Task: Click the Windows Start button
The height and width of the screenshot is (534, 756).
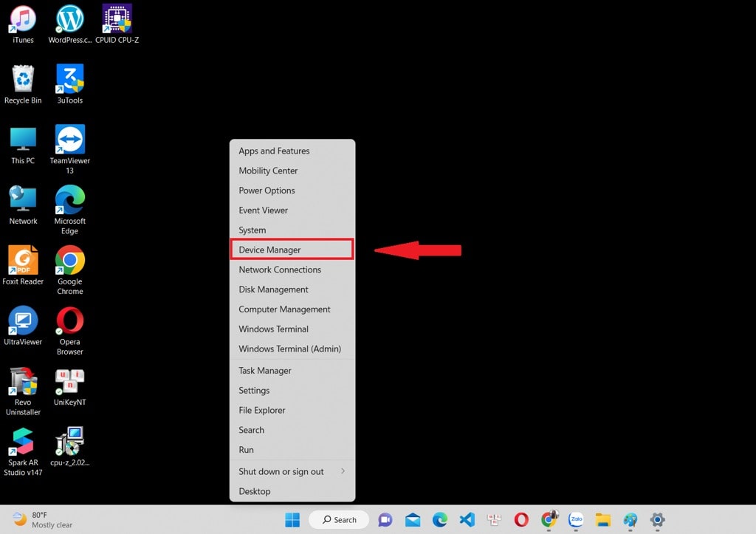Action: click(x=292, y=520)
